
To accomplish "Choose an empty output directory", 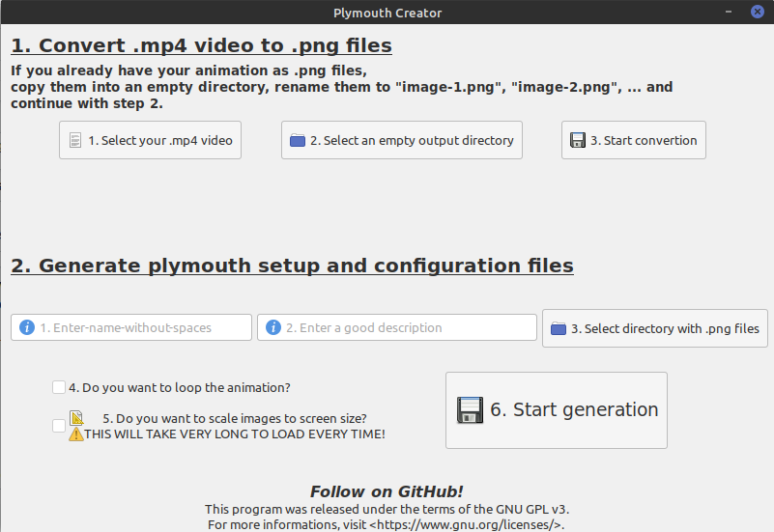I will [402, 140].
